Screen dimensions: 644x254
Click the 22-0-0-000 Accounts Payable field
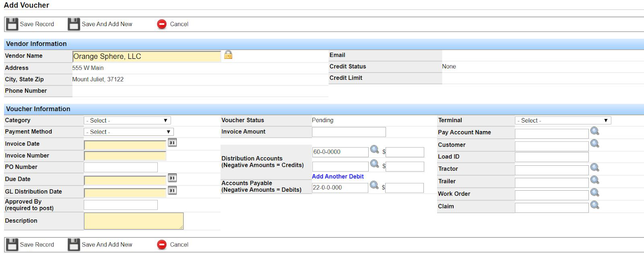[x=340, y=187]
